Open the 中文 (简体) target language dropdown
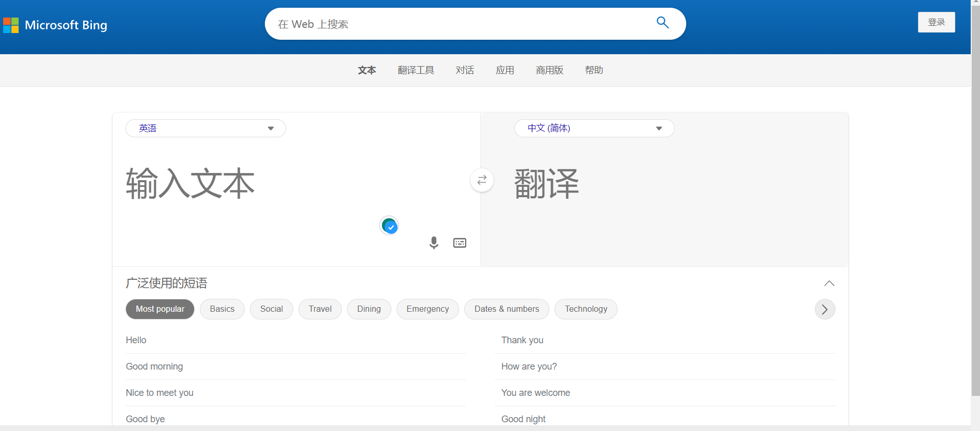This screenshot has height=431, width=980. [x=594, y=129]
